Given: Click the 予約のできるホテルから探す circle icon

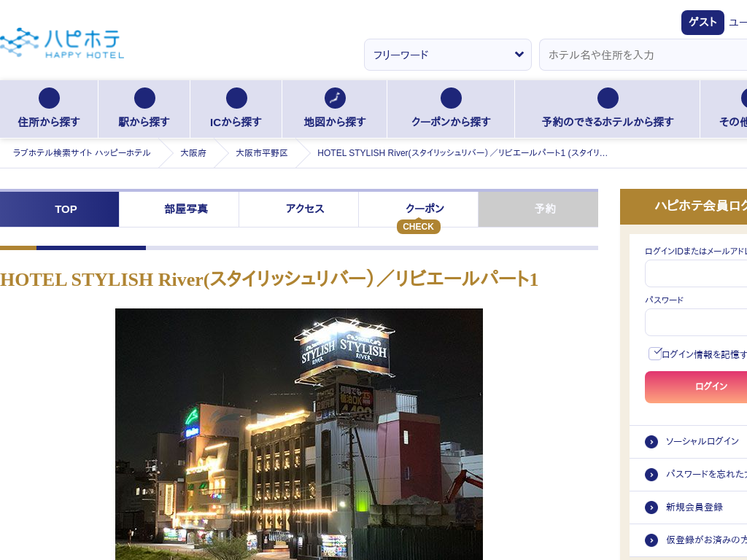Looking at the screenshot, I should (x=608, y=98).
